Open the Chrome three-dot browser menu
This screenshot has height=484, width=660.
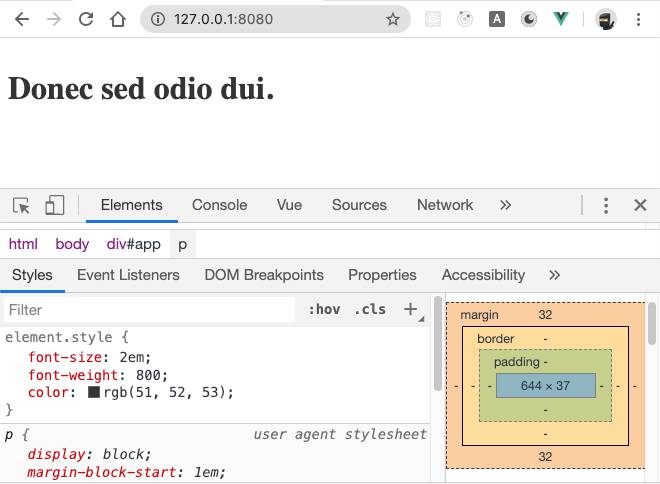click(638, 19)
